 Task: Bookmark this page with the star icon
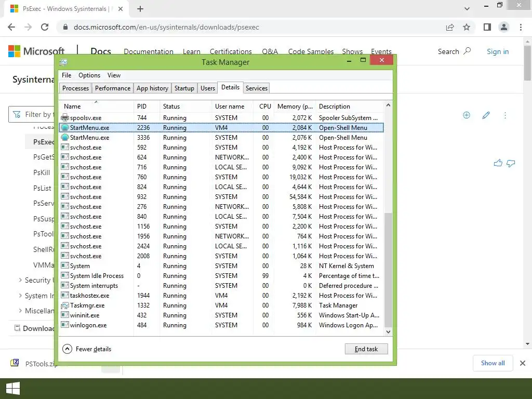click(467, 27)
